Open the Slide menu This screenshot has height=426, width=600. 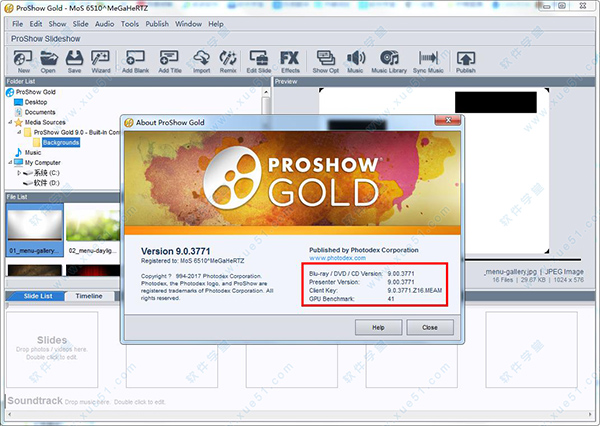pos(80,24)
